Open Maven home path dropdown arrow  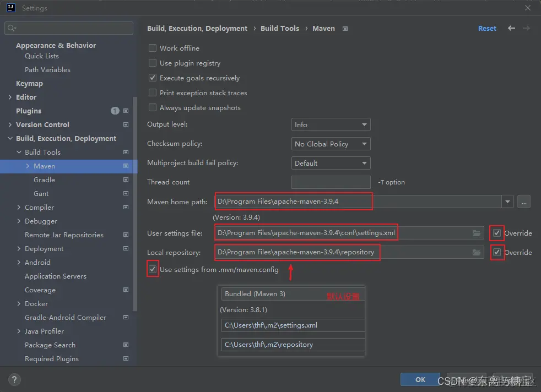tap(507, 202)
